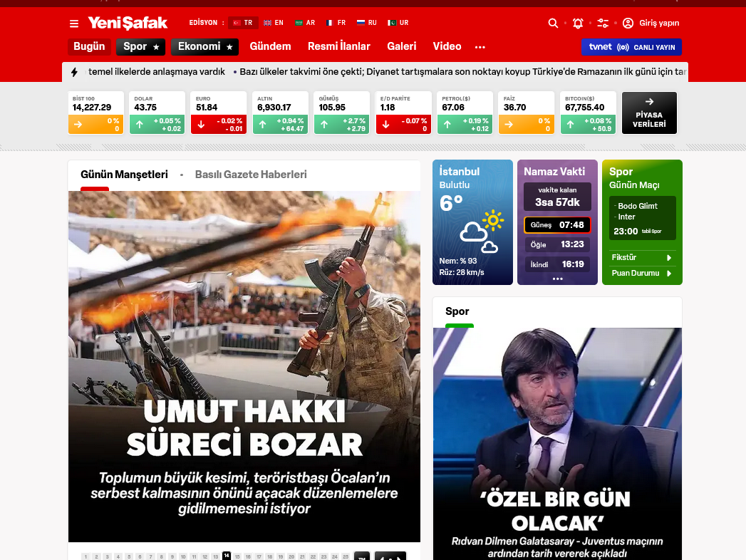The height and width of the screenshot is (560, 746).
Task: Click the tvnet Canlı Yayın button
Action: (631, 47)
